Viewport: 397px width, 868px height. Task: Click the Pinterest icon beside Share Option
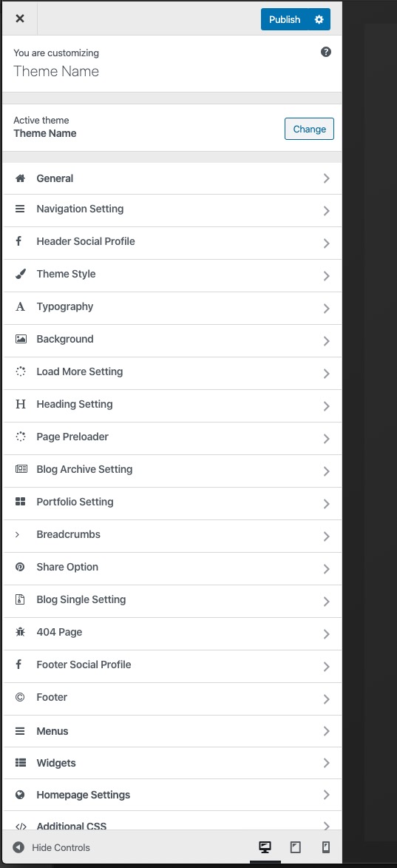[x=21, y=568]
